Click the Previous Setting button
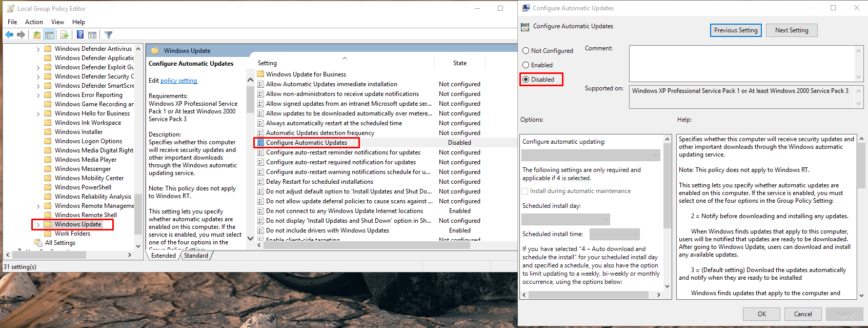 tap(736, 30)
